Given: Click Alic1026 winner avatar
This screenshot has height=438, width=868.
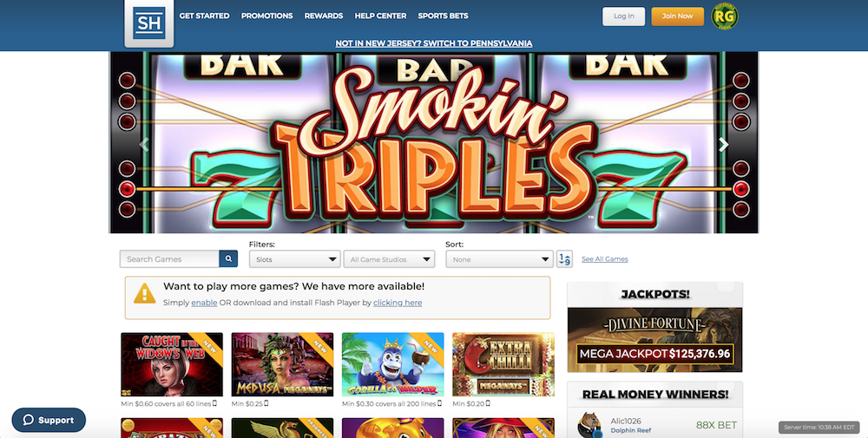Looking at the screenshot, I should [589, 425].
